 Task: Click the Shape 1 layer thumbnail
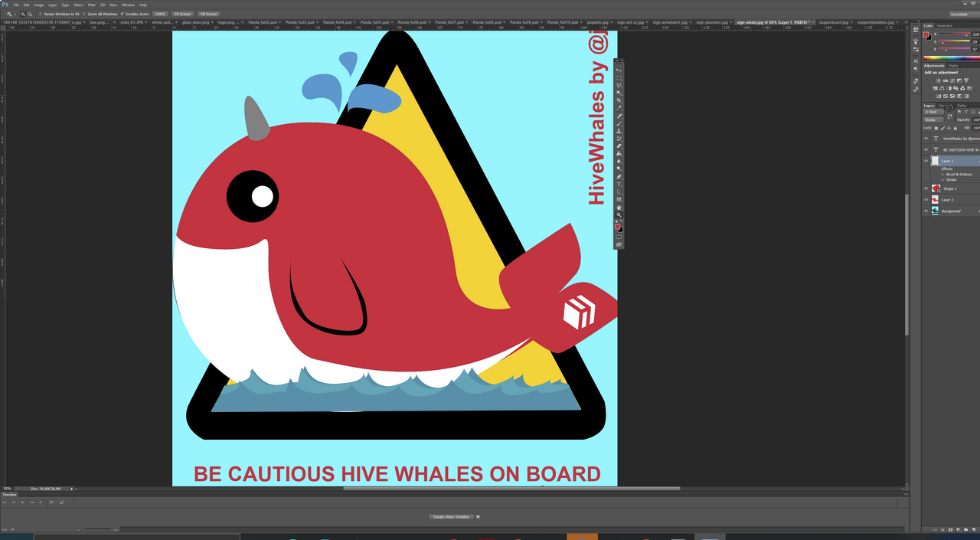936,188
